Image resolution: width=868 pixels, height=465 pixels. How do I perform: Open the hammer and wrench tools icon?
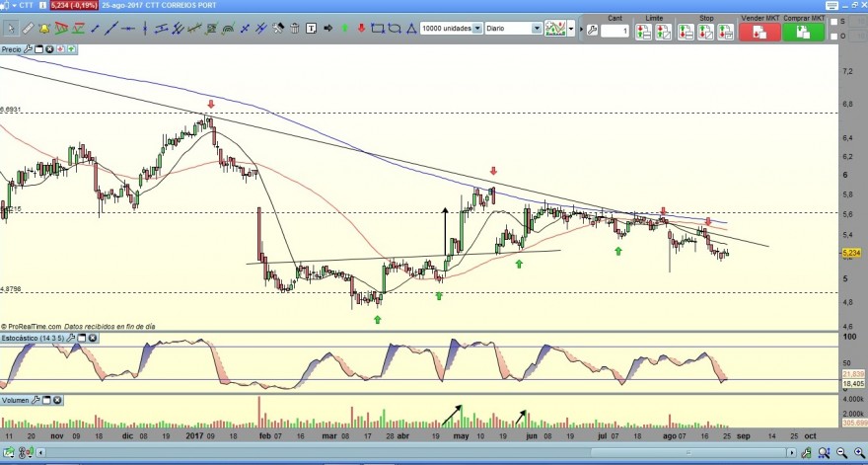(x=278, y=29)
